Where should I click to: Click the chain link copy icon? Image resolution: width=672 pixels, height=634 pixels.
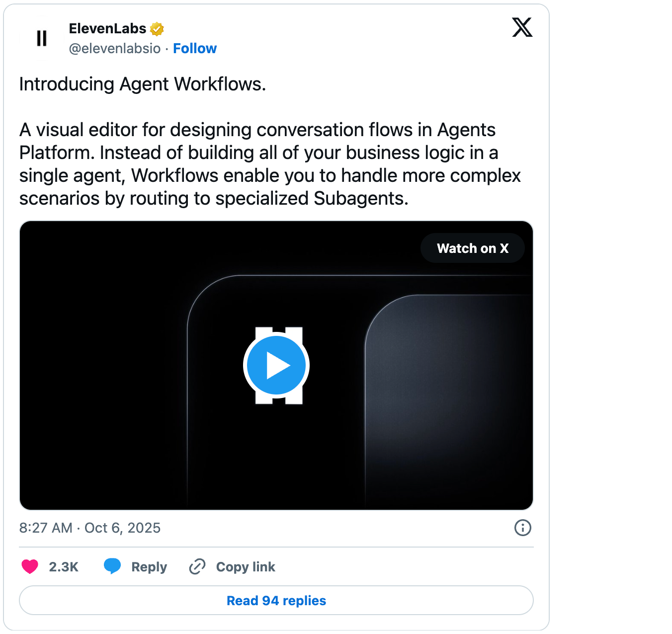click(x=197, y=566)
